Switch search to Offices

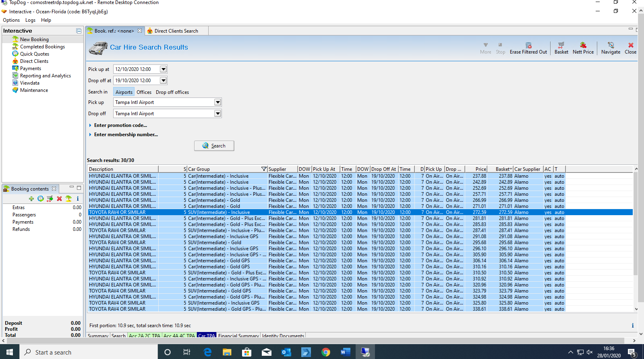click(x=144, y=92)
